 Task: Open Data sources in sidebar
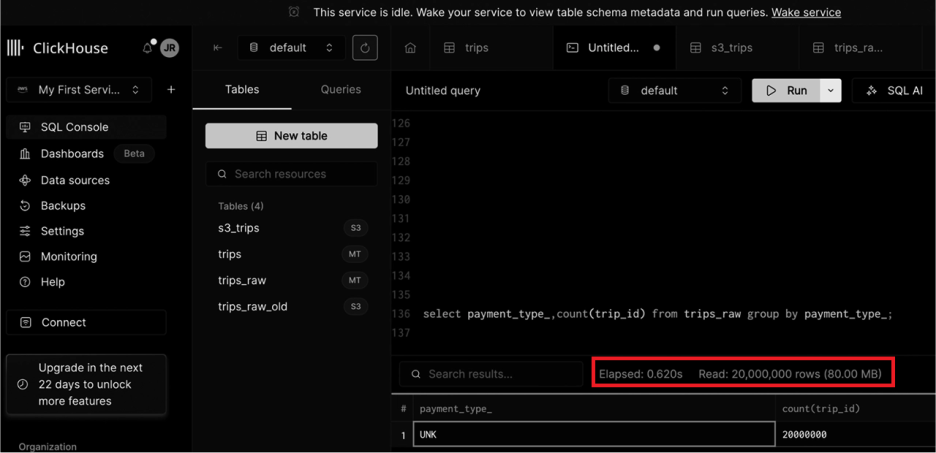pos(86,180)
